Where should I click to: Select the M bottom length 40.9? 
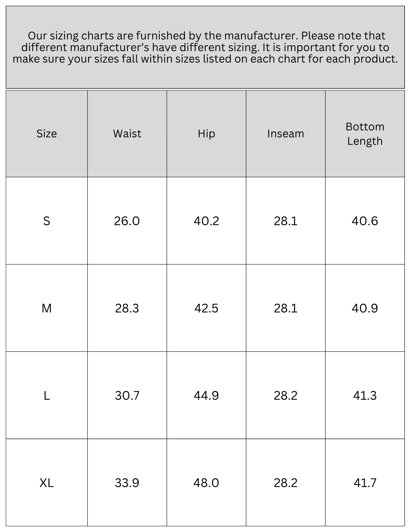pos(365,308)
